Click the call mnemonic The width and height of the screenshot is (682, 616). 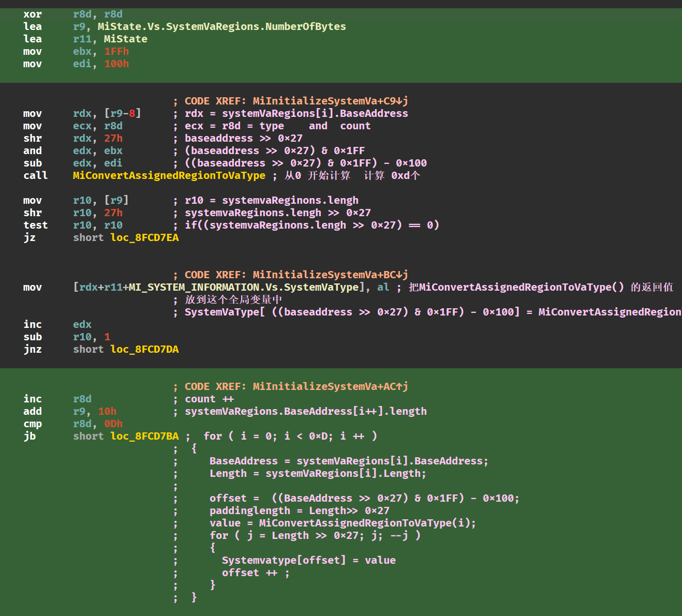[36, 175]
